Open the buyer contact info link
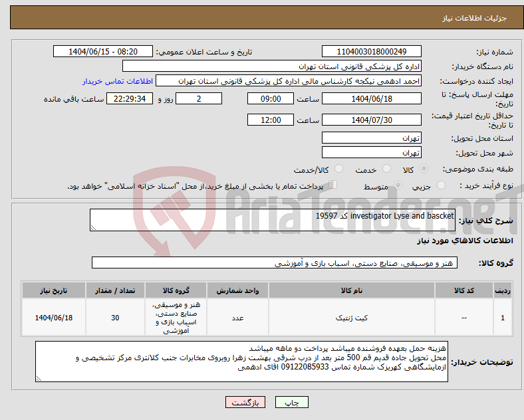This screenshot has width=524, height=420. coord(118,81)
